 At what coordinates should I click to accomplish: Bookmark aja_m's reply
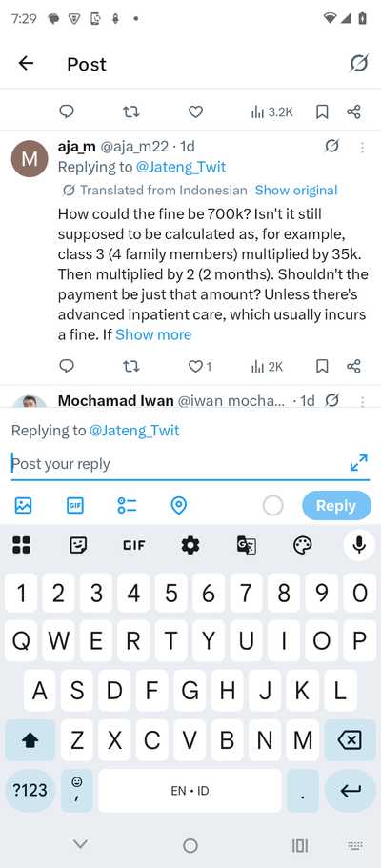(322, 366)
